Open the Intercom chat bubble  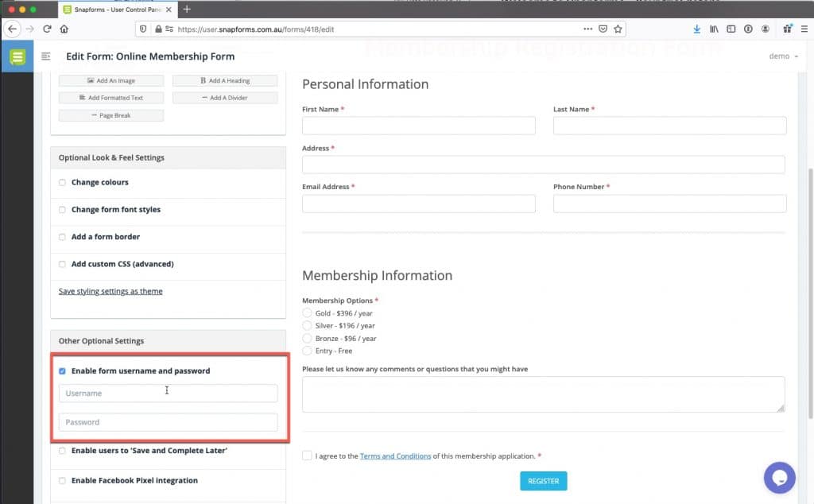[779, 477]
